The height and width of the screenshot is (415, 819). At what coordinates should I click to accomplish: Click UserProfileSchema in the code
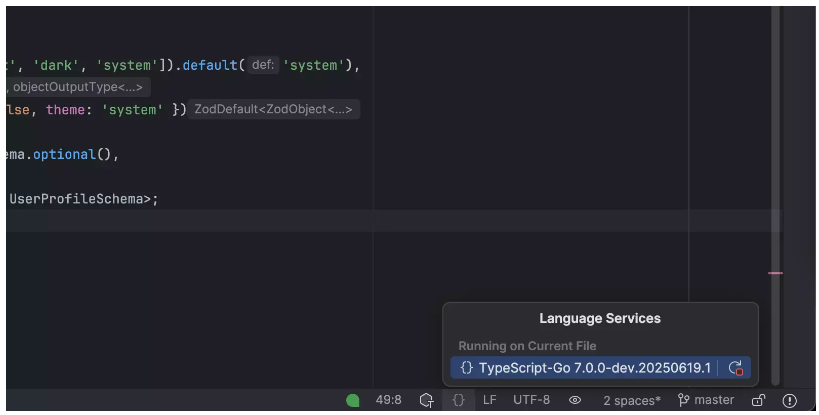[x=76, y=199]
